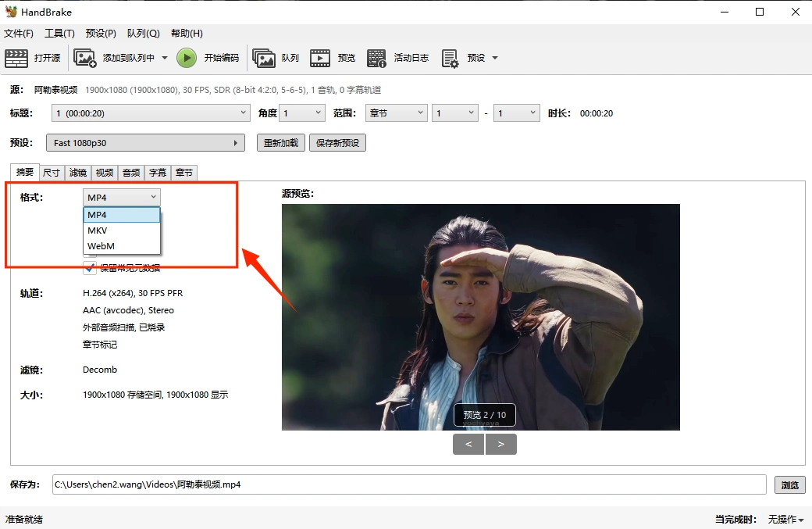Click the source preview image
This screenshot has height=529, width=812.
tap(481, 317)
